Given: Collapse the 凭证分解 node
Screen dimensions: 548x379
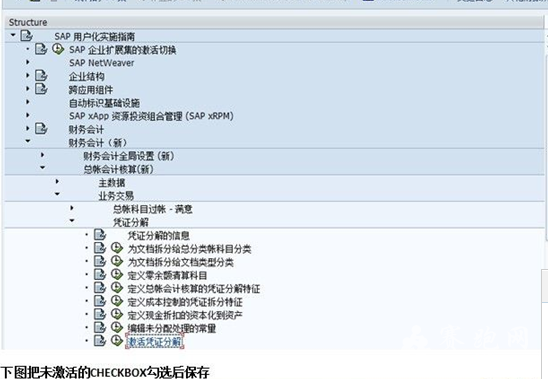Looking at the screenshot, I should pyautogui.click(x=72, y=221).
